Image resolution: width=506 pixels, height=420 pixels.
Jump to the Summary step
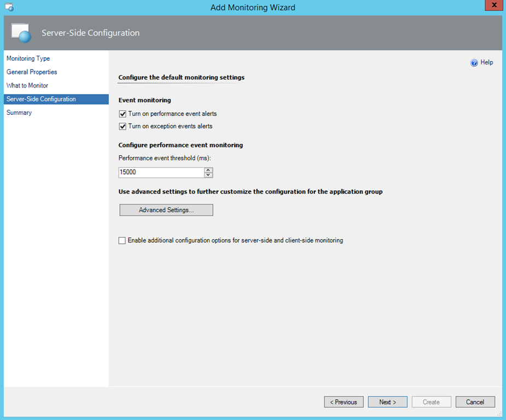coord(19,113)
